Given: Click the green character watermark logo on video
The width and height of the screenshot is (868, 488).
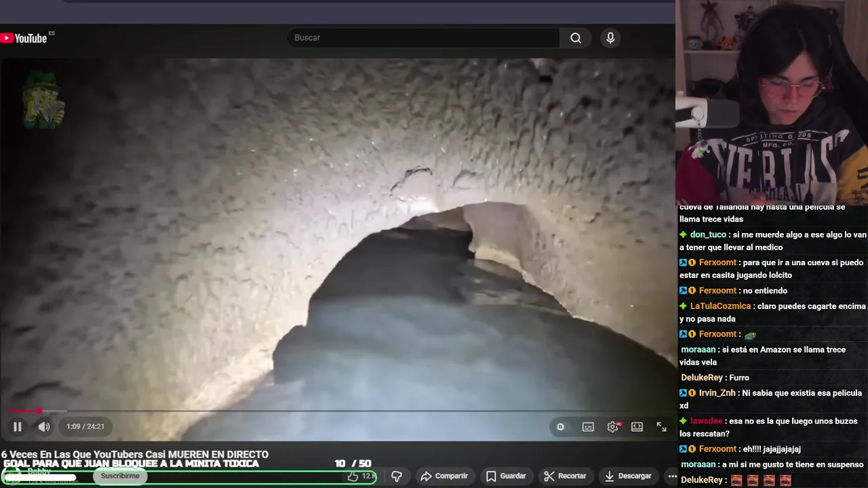Looking at the screenshot, I should (43, 100).
